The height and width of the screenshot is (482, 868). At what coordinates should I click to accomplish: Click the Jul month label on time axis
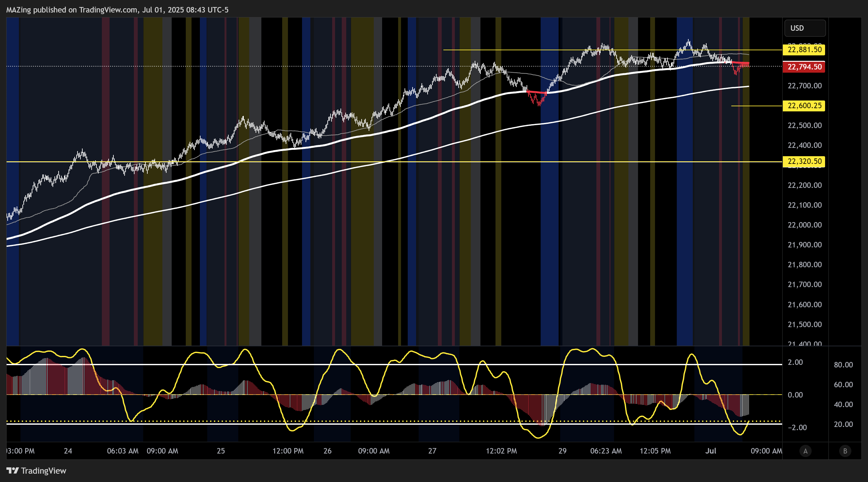point(711,451)
